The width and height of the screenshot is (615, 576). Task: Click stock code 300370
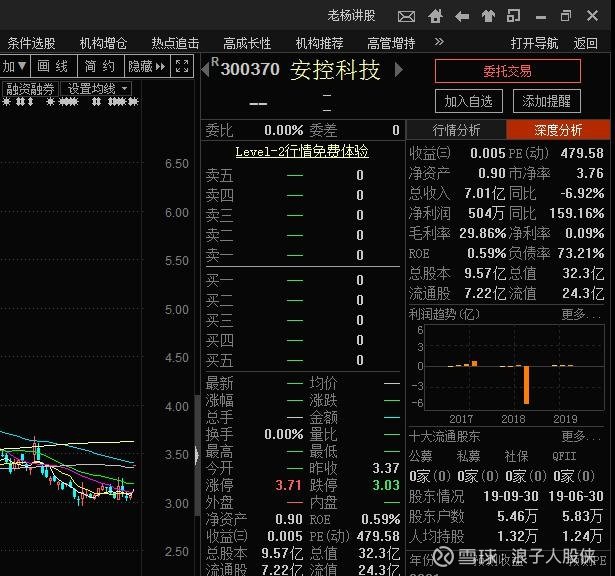point(250,69)
